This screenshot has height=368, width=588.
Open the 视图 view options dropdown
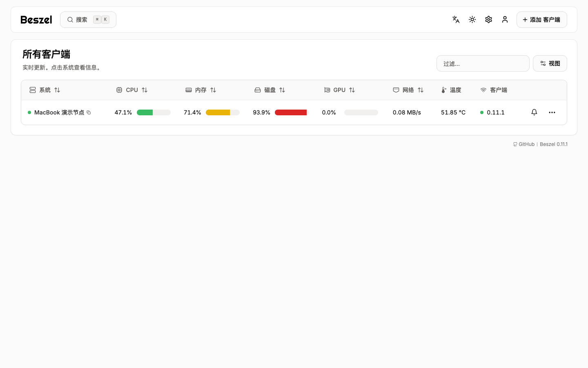[x=550, y=63]
